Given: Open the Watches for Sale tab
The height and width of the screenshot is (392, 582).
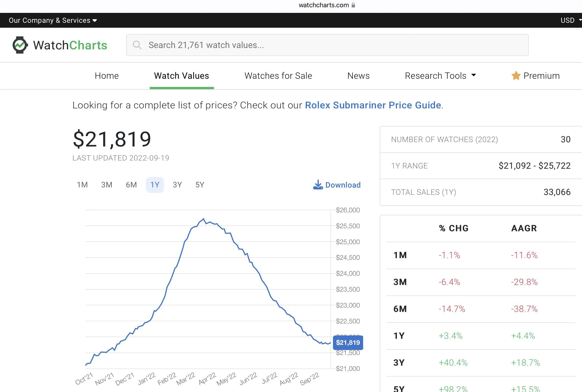Looking at the screenshot, I should coord(278,76).
